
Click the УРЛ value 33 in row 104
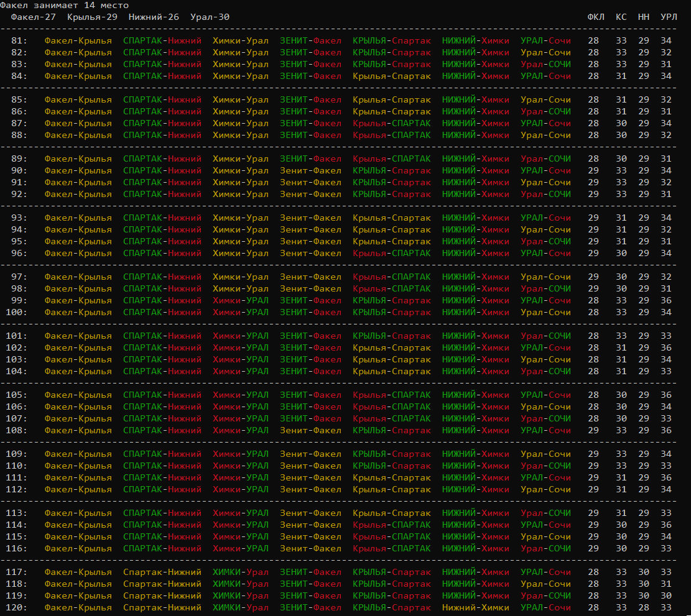point(666,372)
